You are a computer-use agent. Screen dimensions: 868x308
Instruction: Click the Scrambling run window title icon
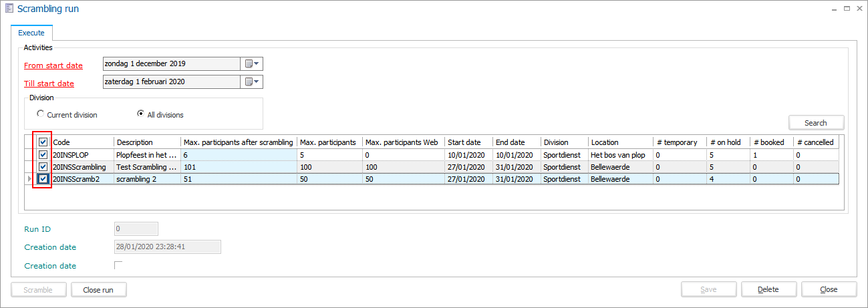click(9, 9)
